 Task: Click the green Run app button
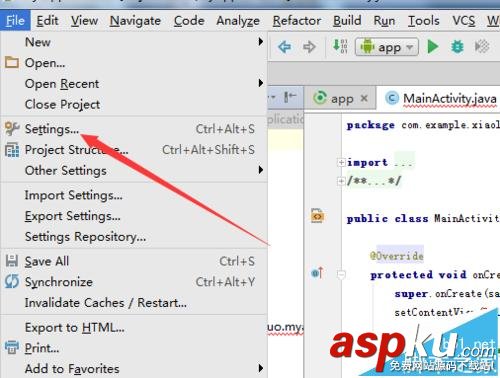tap(433, 47)
